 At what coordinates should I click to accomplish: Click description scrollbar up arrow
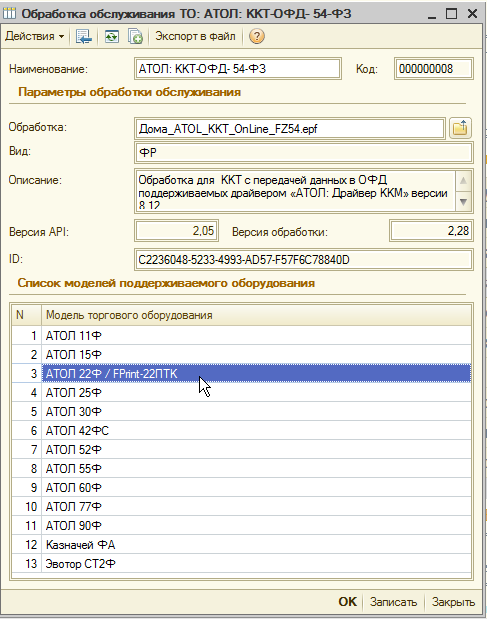(463, 180)
